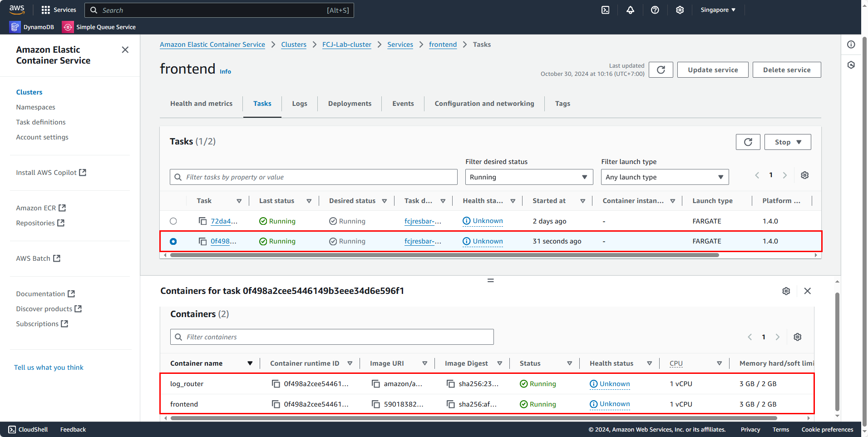Viewport: 868px width, 437px height.
Task: Click split panel resize handle
Action: coord(490,280)
